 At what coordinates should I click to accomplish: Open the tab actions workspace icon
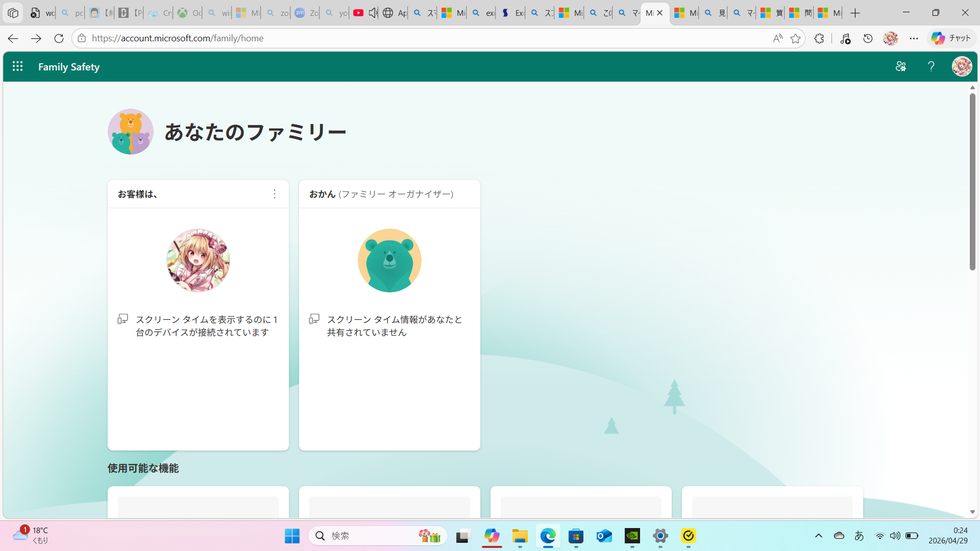click(13, 13)
